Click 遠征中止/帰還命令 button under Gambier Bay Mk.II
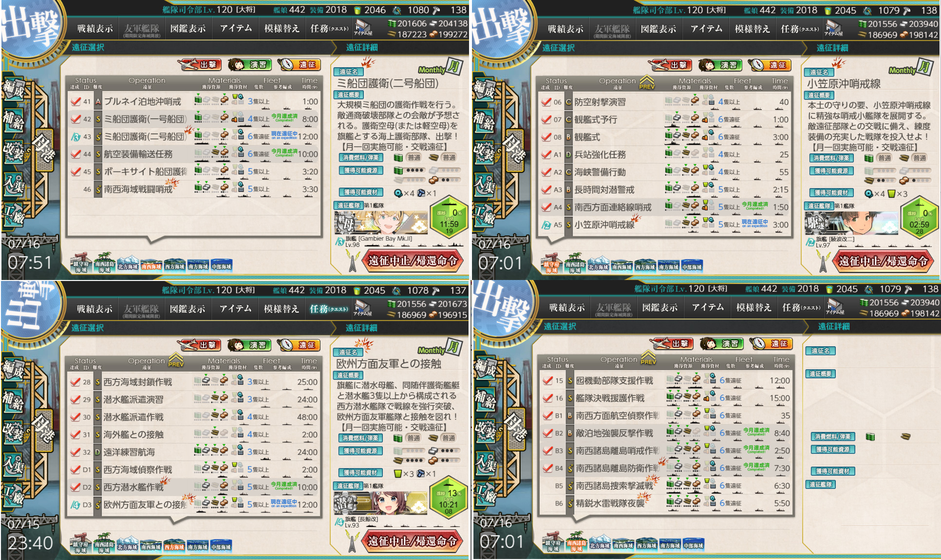 click(413, 261)
